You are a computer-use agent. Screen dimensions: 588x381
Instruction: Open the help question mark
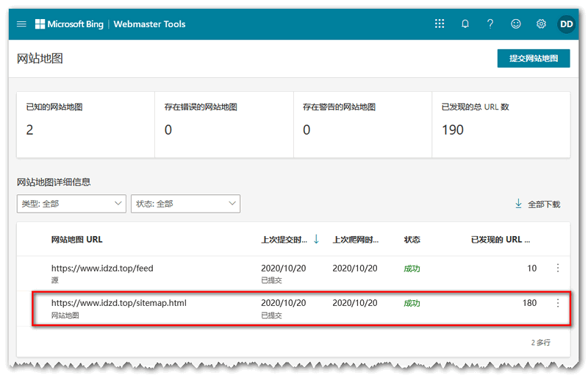click(490, 24)
